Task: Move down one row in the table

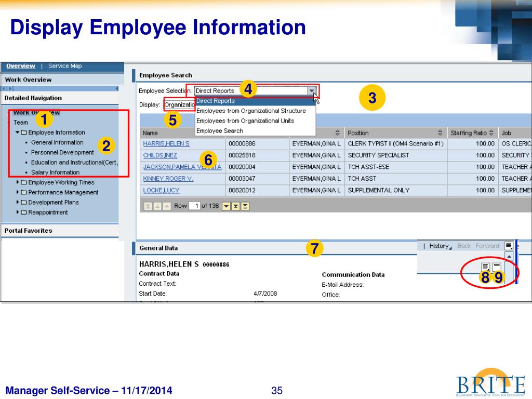Action: point(226,206)
